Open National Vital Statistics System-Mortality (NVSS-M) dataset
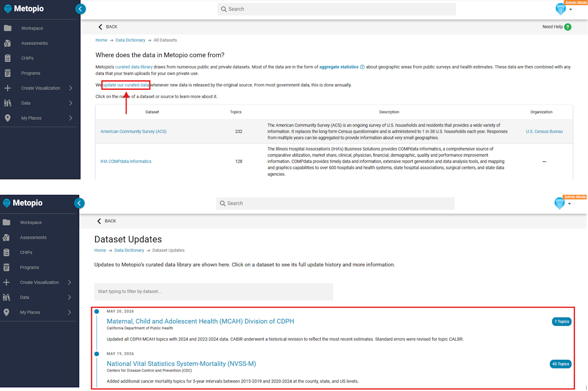 coord(181,364)
